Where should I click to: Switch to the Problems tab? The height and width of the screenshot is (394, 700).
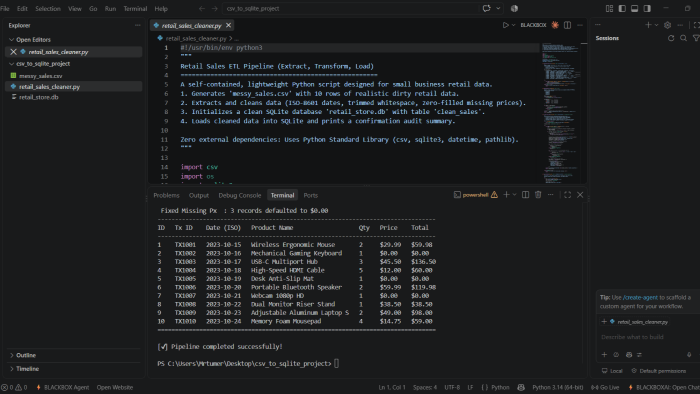pyautogui.click(x=166, y=195)
